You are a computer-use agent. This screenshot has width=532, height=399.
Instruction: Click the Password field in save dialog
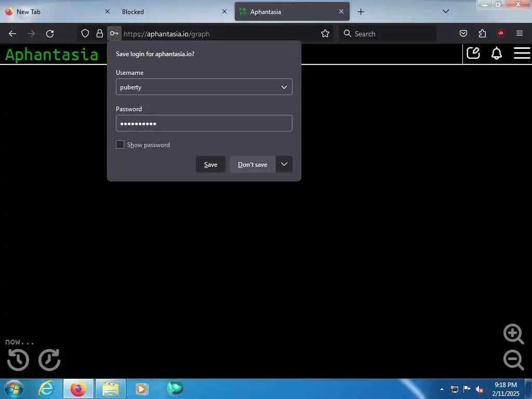click(204, 123)
